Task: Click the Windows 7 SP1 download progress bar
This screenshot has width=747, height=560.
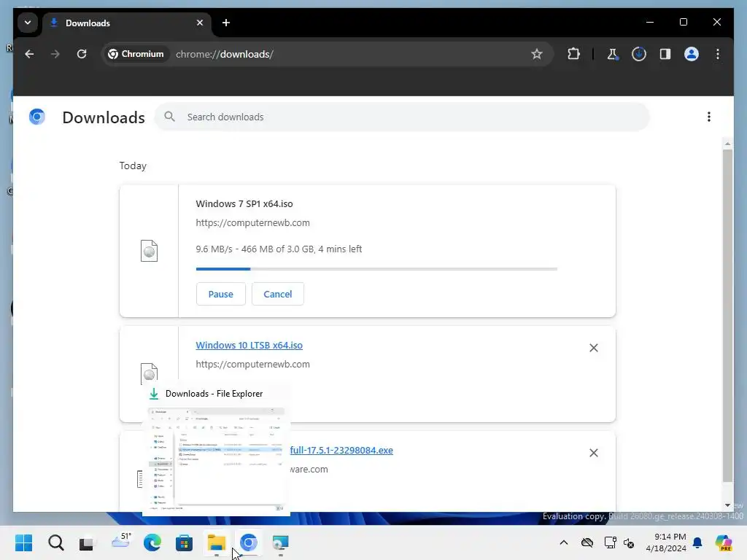Action: [x=376, y=269]
